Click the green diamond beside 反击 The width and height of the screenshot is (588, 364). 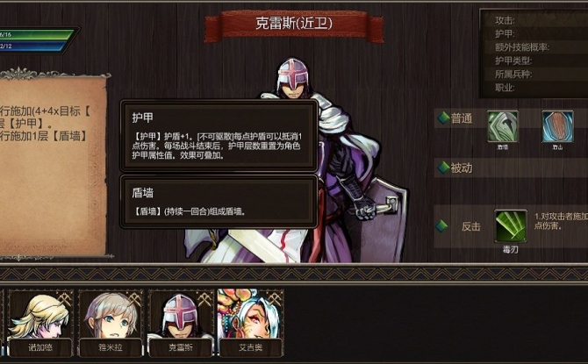(441, 226)
